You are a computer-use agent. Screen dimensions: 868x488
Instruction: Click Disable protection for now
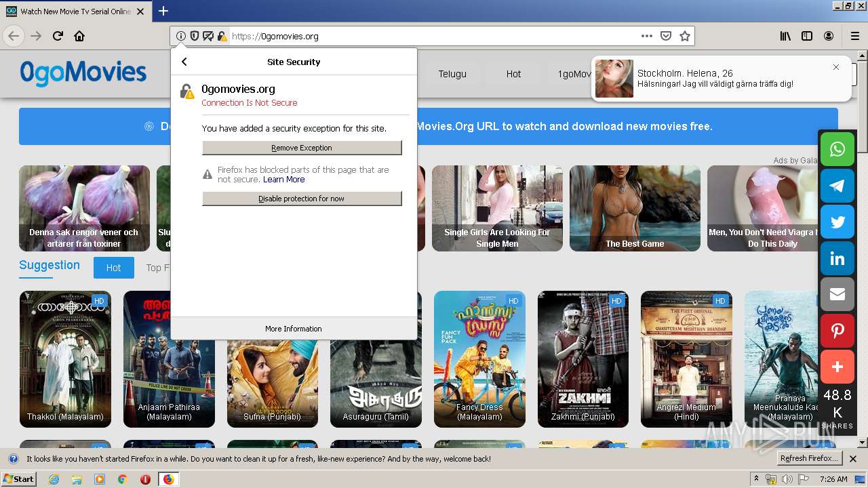302,199
